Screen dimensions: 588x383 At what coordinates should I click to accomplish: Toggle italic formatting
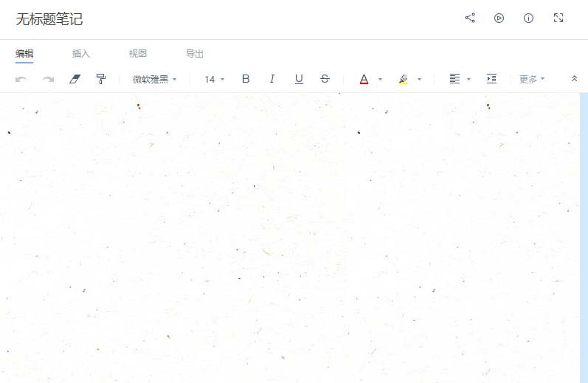272,79
